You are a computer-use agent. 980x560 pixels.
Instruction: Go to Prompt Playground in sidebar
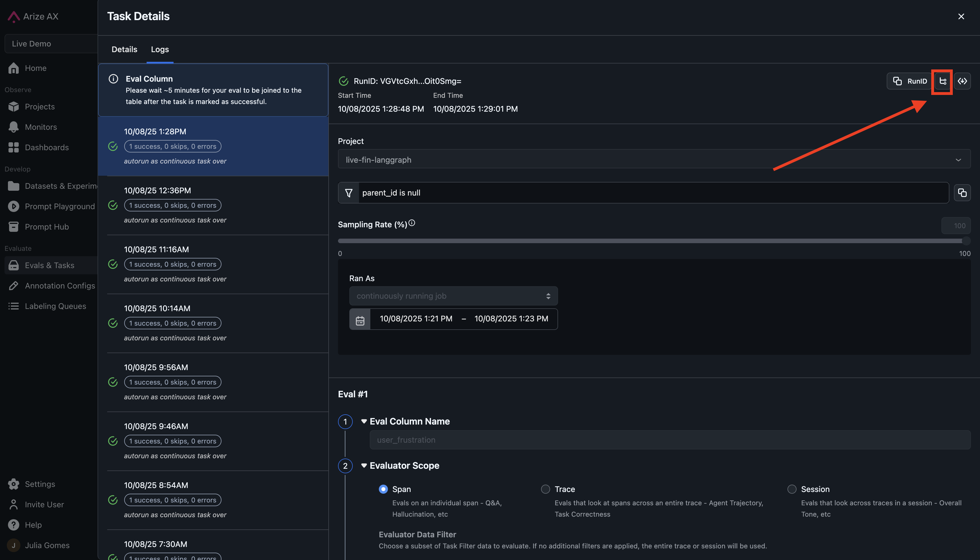tap(60, 207)
